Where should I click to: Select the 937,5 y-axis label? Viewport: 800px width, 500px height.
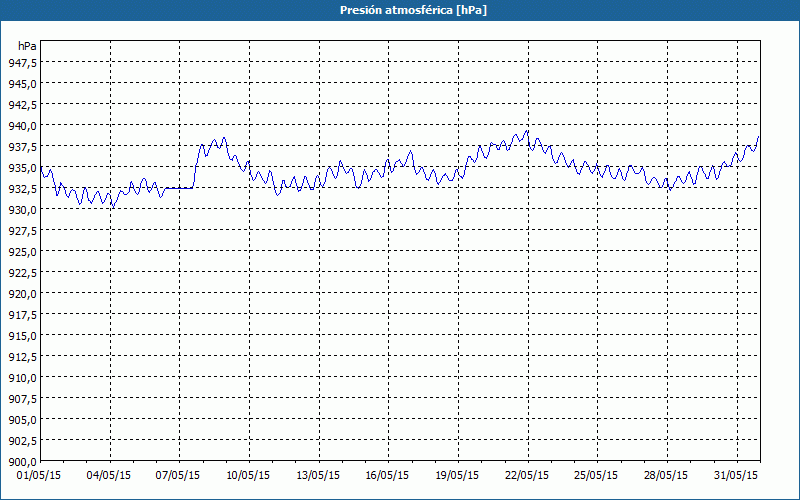pyautogui.click(x=22, y=146)
